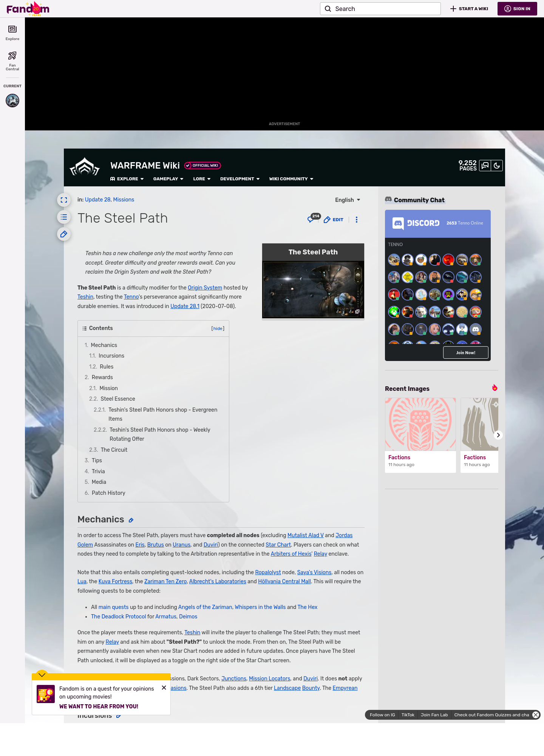544x756 pixels.
Task: Click the Discord logo in the chat widget
Action: [416, 223]
